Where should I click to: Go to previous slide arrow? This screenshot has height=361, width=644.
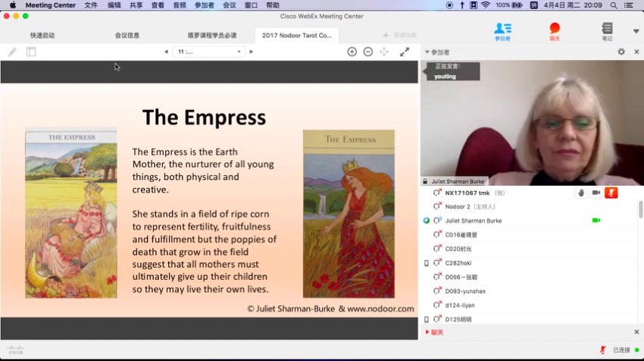(x=166, y=52)
